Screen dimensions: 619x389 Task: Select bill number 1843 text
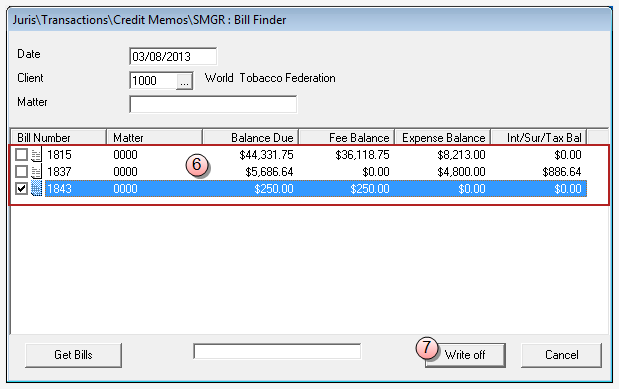pos(59,189)
